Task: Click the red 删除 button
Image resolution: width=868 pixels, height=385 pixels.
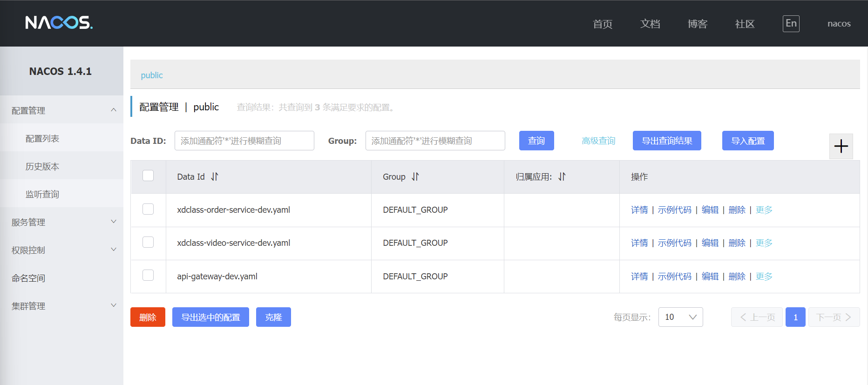Action: coord(148,317)
